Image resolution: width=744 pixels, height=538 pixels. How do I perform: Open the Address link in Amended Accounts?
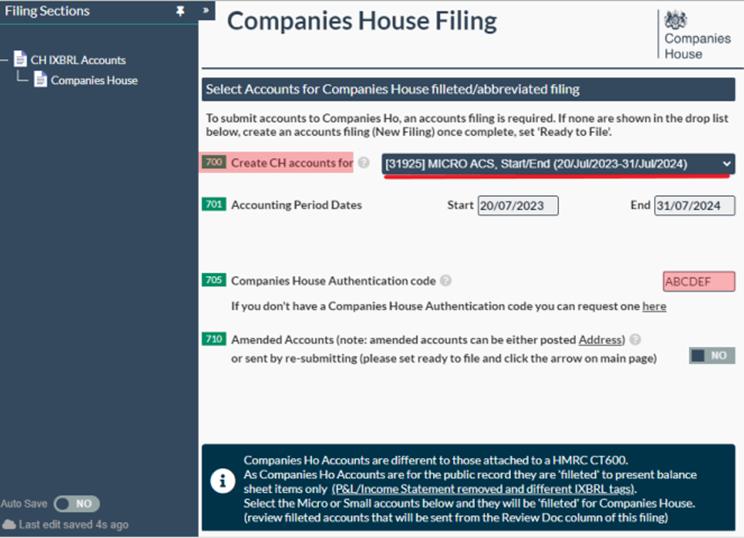tap(600, 340)
